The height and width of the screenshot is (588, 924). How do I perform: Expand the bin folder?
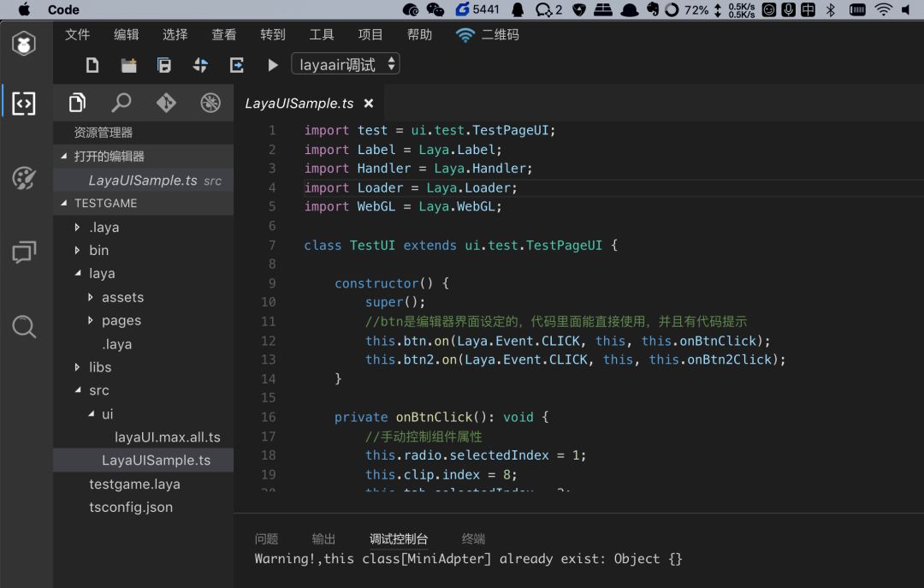[x=98, y=251]
